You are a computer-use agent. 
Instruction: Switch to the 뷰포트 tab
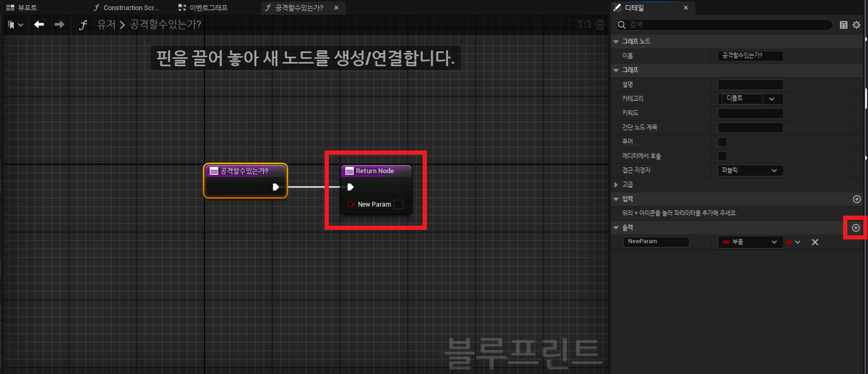[x=22, y=8]
